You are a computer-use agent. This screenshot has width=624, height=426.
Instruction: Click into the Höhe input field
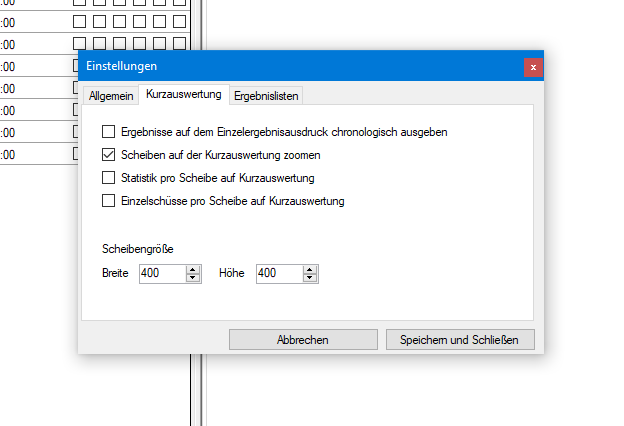277,273
